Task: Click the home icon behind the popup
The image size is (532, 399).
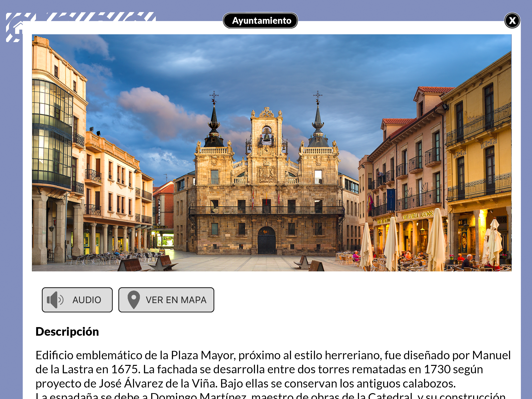Action: (x=18, y=28)
